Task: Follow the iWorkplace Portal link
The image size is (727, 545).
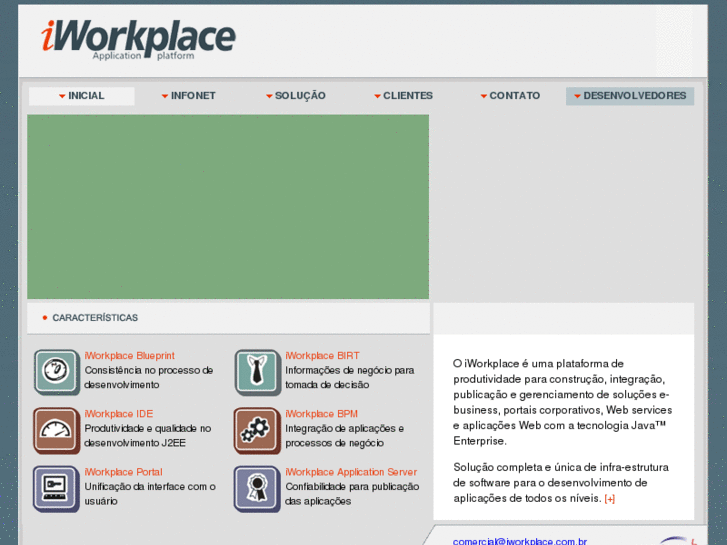Action: (x=123, y=472)
